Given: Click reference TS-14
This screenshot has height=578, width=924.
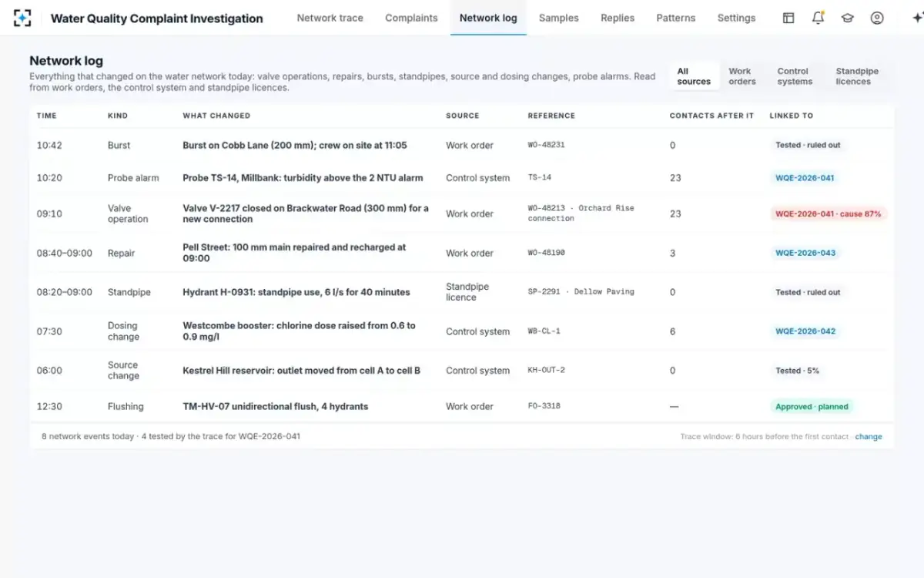Looking at the screenshot, I should [x=540, y=177].
